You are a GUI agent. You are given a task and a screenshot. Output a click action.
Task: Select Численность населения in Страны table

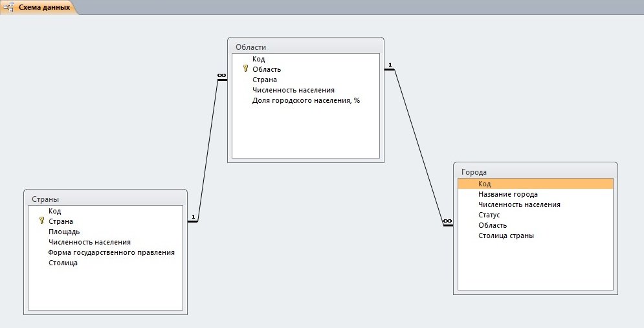pos(89,242)
